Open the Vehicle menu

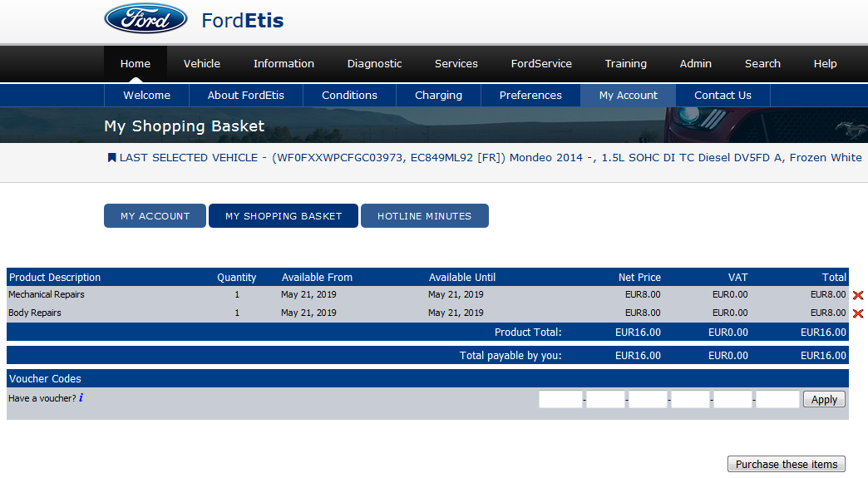(x=202, y=64)
